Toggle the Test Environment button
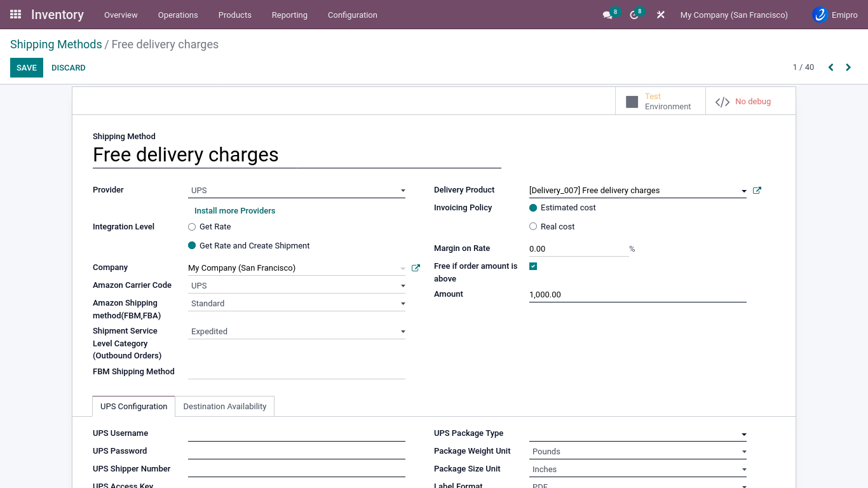 tap(660, 102)
